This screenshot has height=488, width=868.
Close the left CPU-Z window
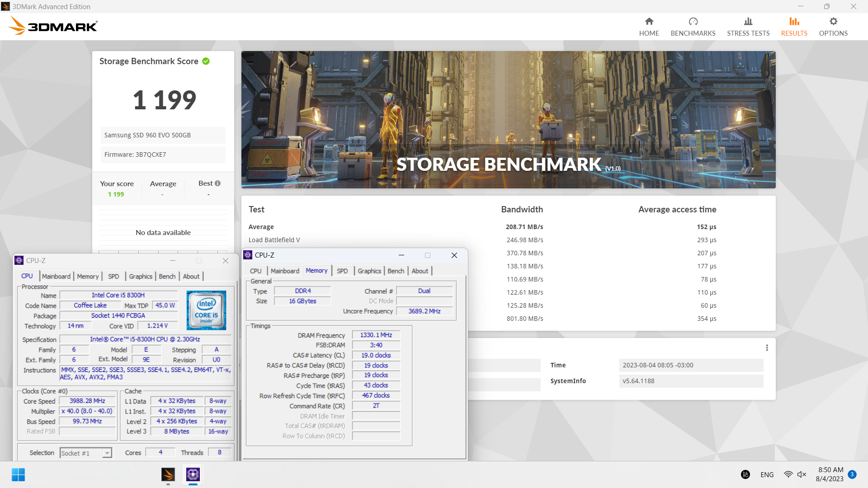tap(226, 261)
